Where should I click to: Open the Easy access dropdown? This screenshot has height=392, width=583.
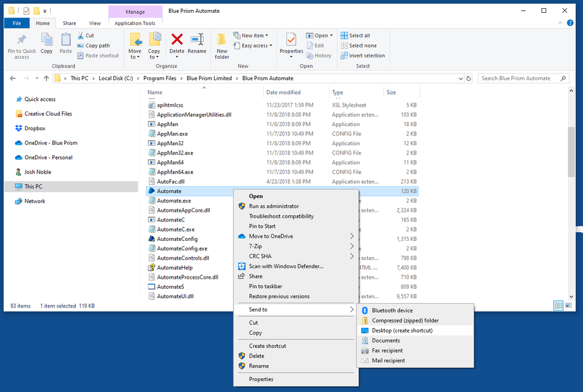pyautogui.click(x=253, y=45)
